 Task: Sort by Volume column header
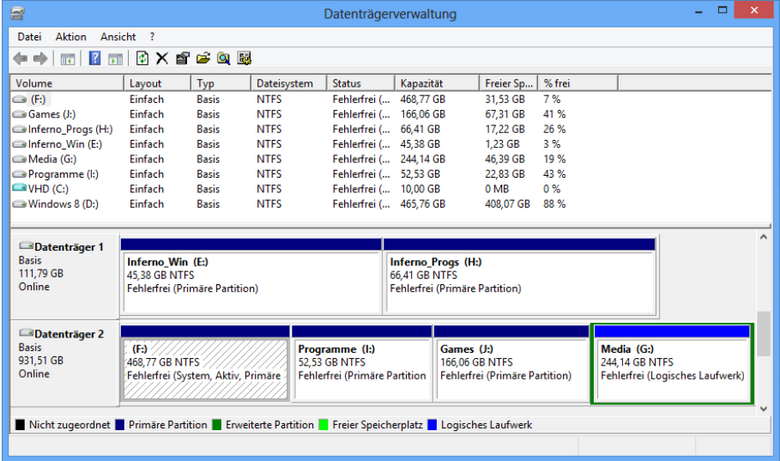click(67, 83)
